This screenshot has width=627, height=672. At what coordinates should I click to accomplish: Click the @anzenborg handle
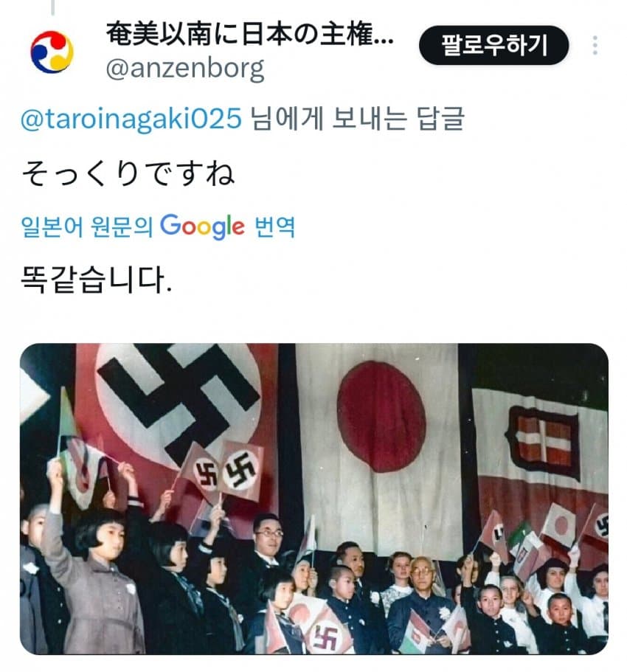tap(185, 69)
